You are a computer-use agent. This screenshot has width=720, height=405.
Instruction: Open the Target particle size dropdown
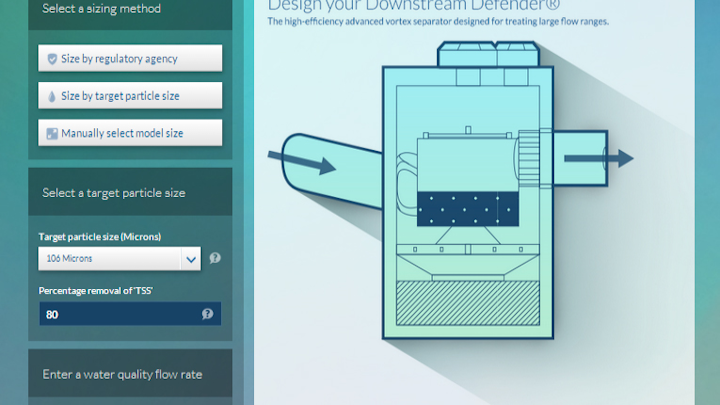119,259
